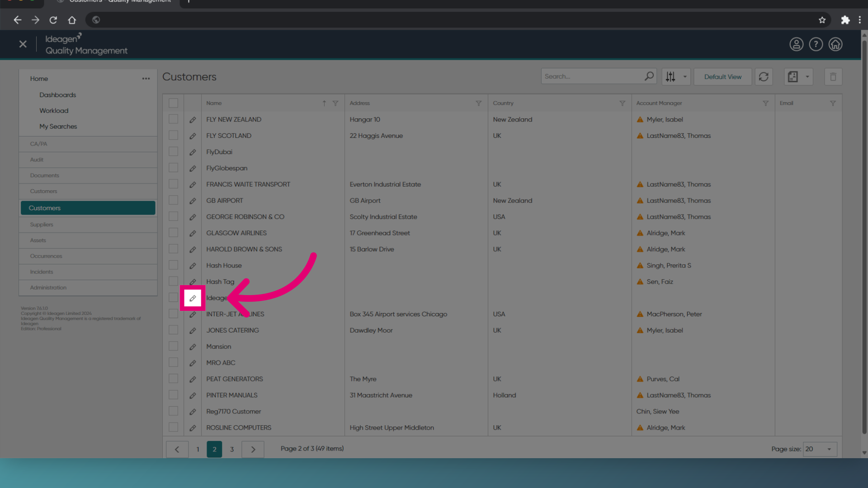This screenshot has width=868, height=488.
Task: Filter the Account Manager column
Action: click(x=765, y=103)
